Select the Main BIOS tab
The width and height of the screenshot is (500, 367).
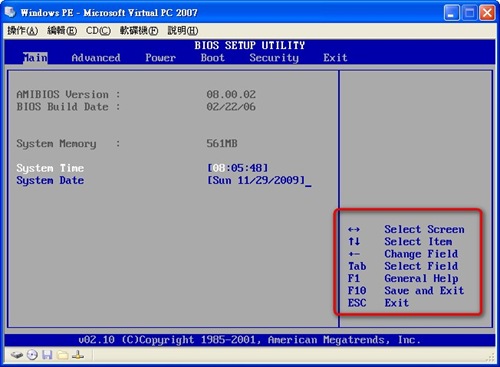[x=35, y=58]
